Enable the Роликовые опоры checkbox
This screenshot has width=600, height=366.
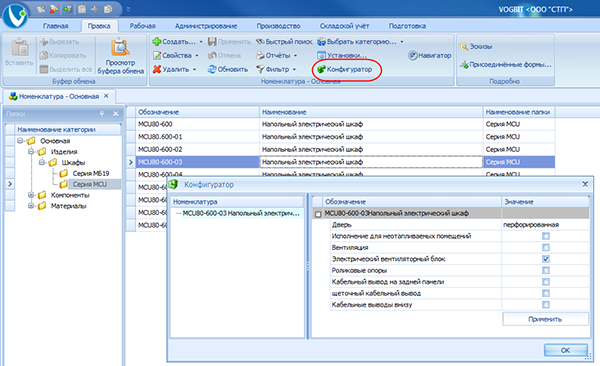546,271
